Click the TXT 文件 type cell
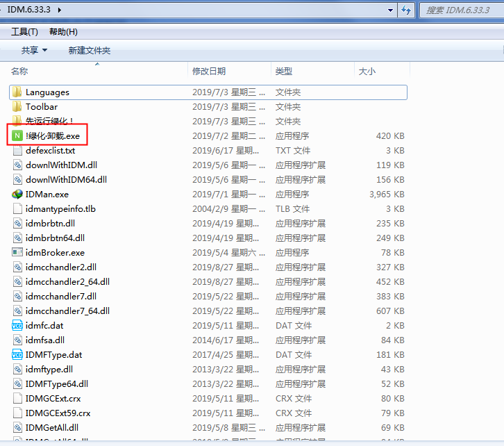The height and width of the screenshot is (446, 504). pyautogui.click(x=293, y=151)
